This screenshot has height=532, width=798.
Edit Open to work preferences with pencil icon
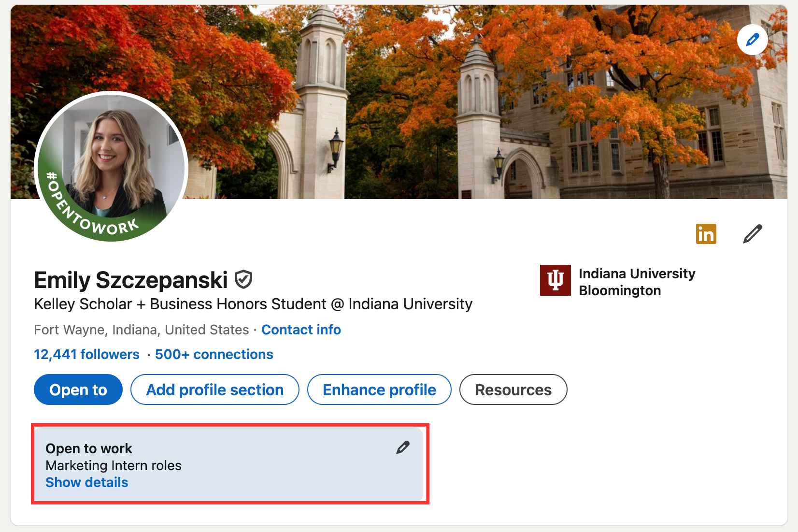tap(402, 448)
